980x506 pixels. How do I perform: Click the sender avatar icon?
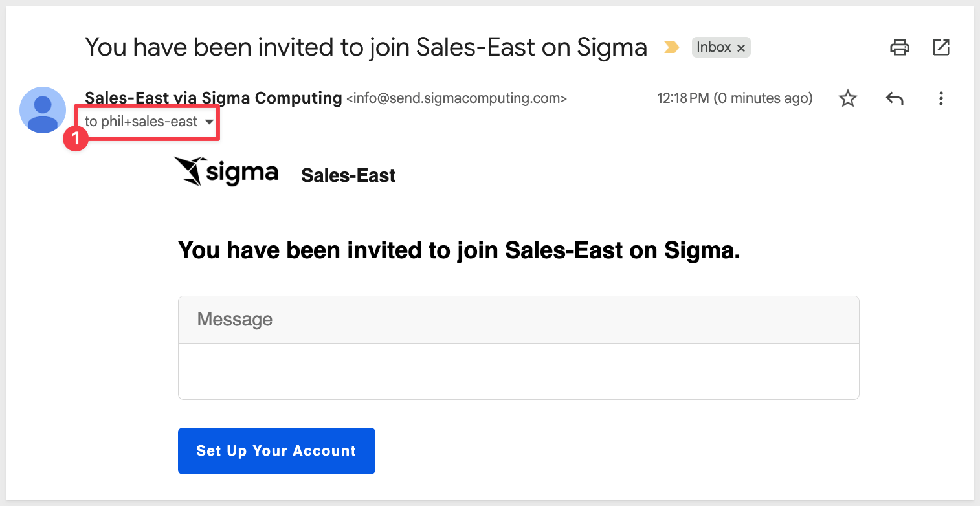pyautogui.click(x=43, y=110)
